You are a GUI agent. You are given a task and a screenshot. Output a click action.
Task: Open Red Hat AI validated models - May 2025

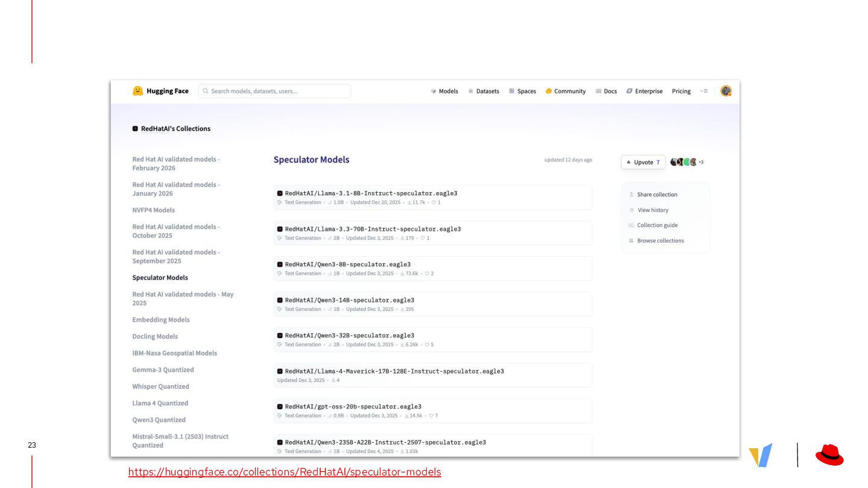tap(183, 299)
